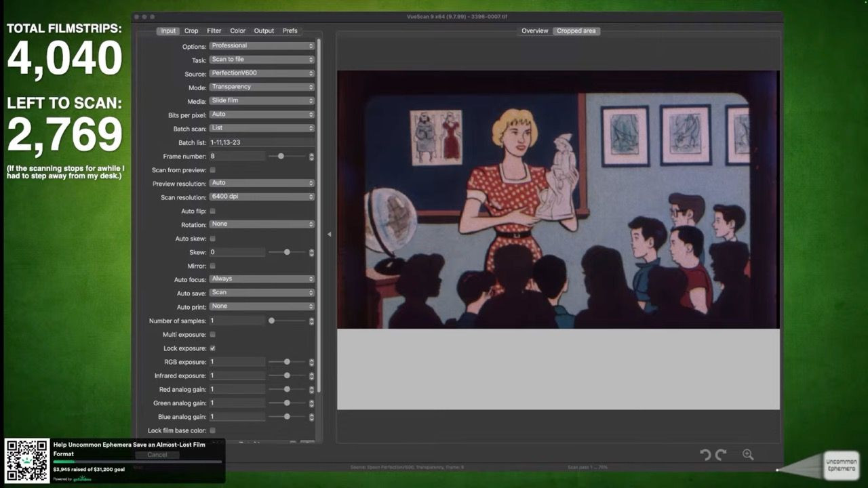Click the Number of samples stepper arrows
This screenshot has width=868, height=488.
311,321
